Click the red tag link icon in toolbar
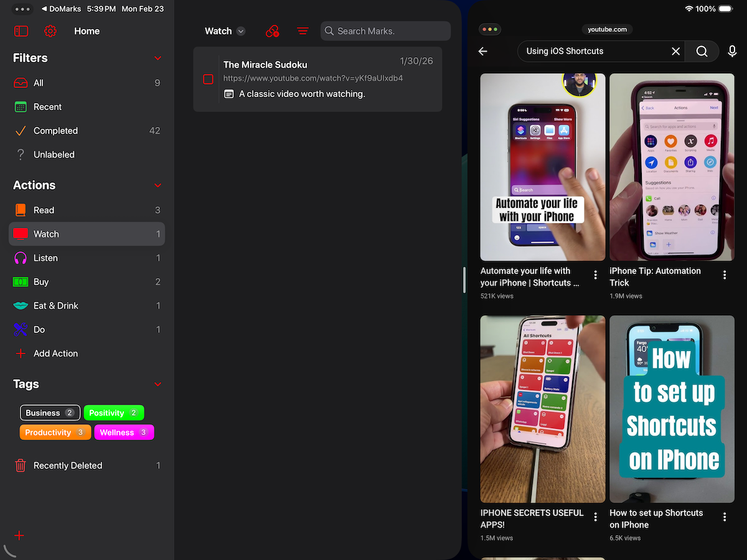 tap(272, 31)
